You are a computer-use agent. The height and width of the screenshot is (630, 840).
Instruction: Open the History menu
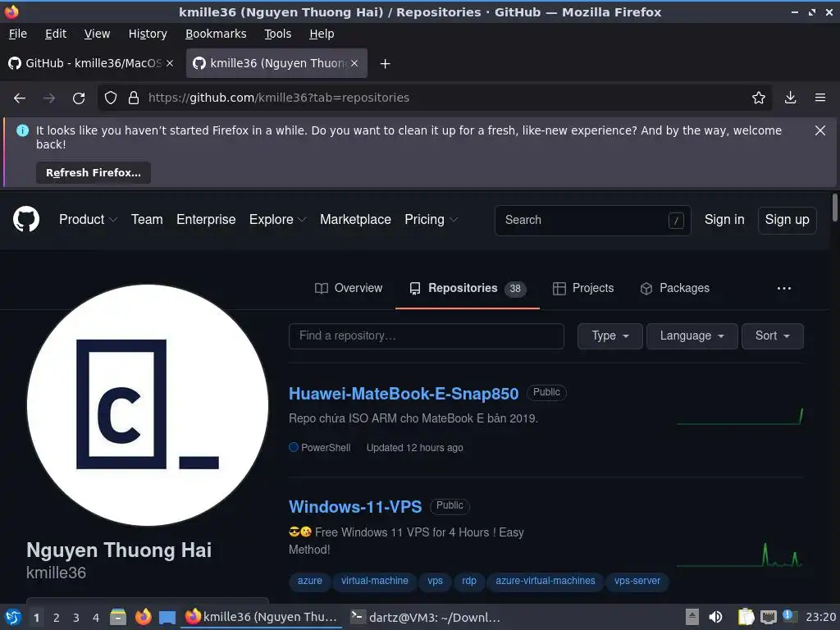(148, 34)
